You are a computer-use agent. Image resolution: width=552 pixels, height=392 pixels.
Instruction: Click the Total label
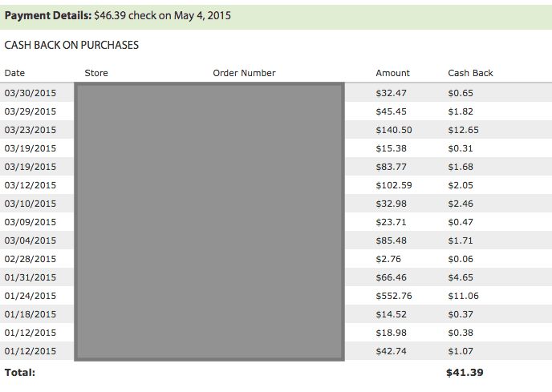click(20, 372)
